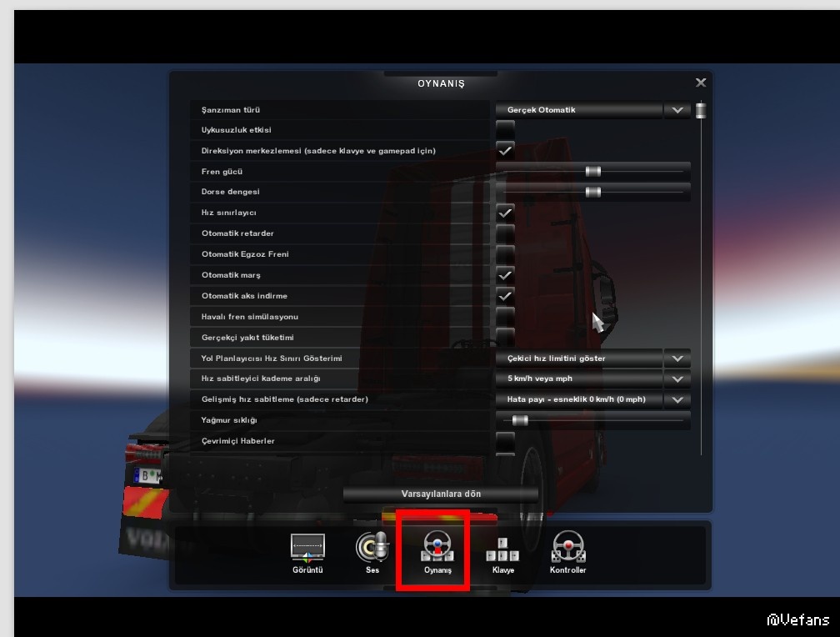This screenshot has height=637, width=840.
Task: Open Gelişmiş hız sabitleme dropdown arrow
Action: click(x=677, y=399)
